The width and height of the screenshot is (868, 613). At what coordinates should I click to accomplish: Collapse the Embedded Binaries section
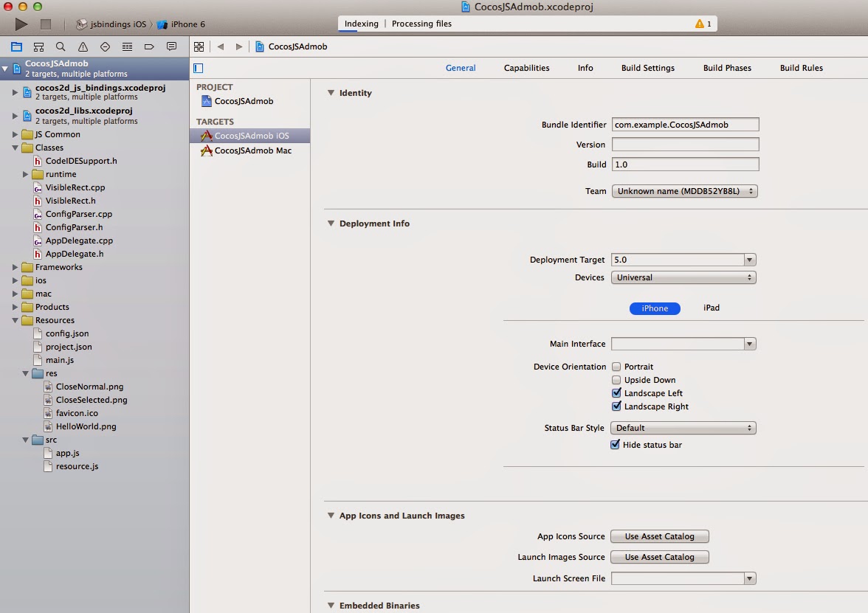331,605
